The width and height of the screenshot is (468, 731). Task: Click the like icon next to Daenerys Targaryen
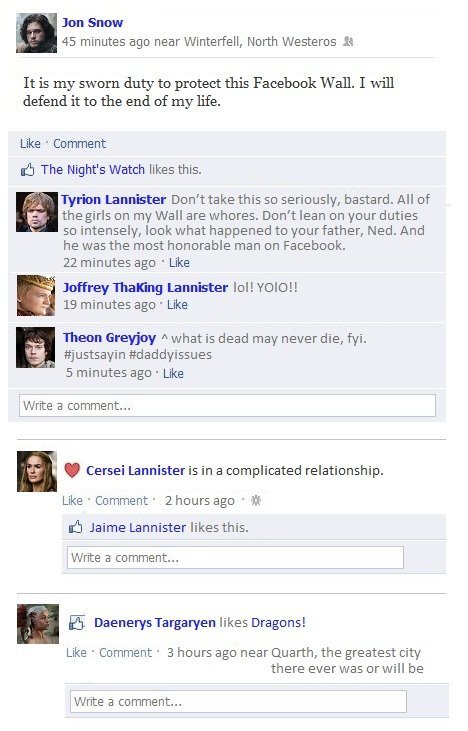click(76, 622)
